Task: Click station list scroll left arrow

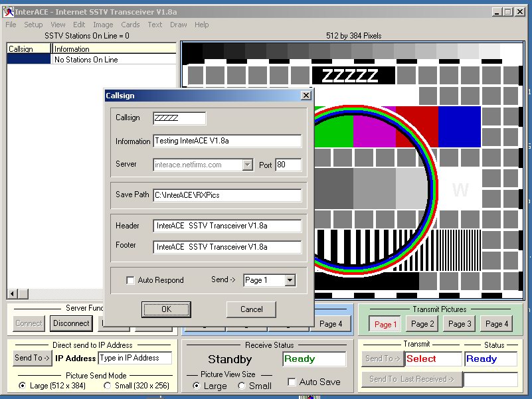Action: (12, 294)
